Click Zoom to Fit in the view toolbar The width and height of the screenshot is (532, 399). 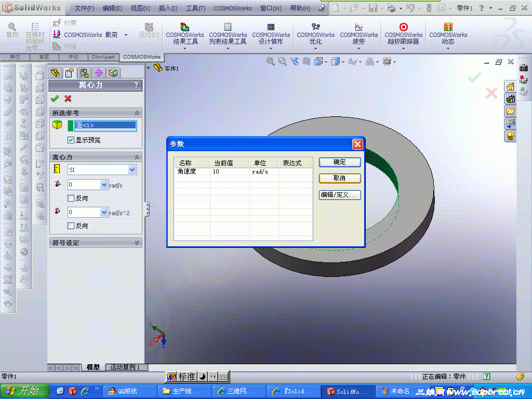click(270, 61)
